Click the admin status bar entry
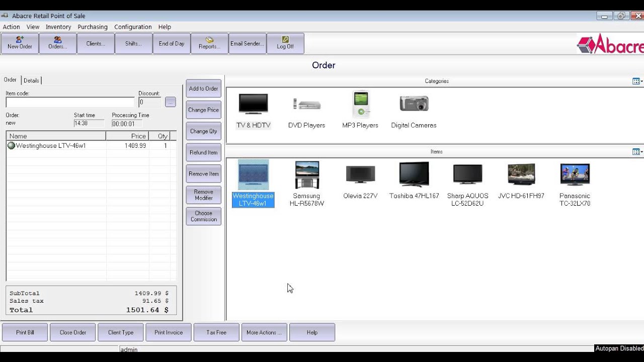 click(x=129, y=349)
